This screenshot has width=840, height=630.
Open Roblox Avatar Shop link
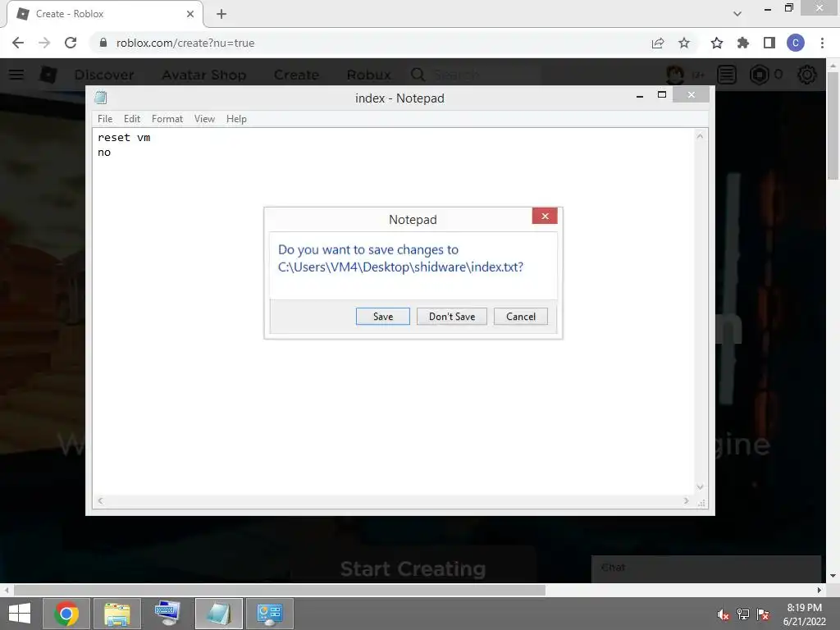coord(204,75)
